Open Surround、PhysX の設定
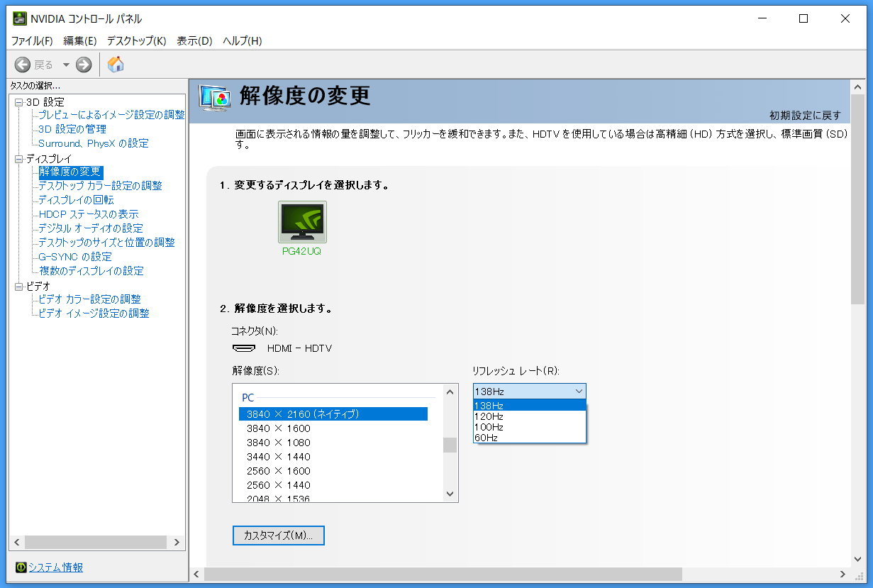This screenshot has width=873, height=588. (x=94, y=143)
